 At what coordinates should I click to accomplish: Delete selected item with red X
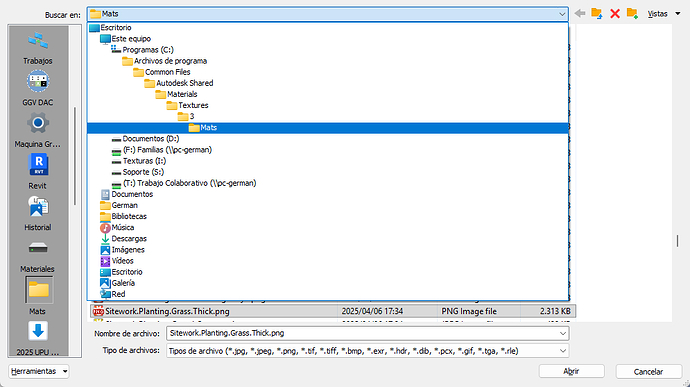(615, 14)
